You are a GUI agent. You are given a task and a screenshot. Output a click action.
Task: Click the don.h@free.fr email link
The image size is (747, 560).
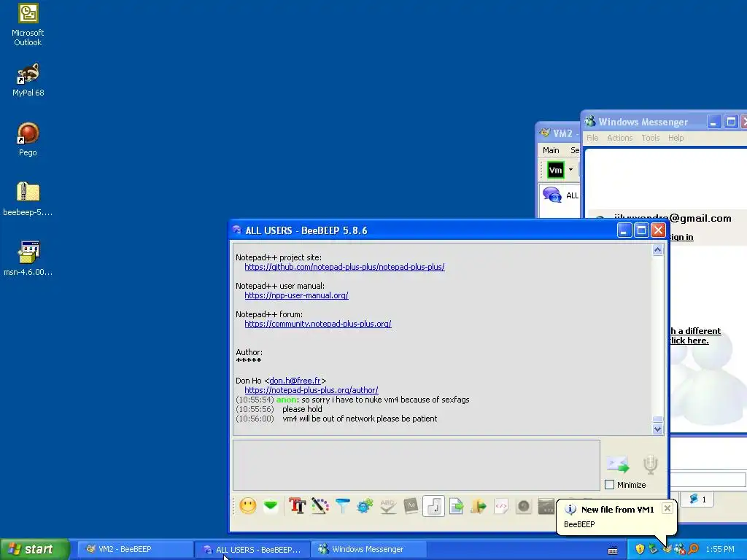(295, 381)
